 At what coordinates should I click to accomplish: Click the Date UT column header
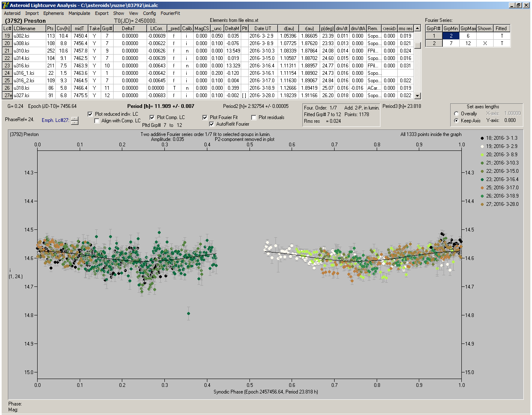[263, 29]
